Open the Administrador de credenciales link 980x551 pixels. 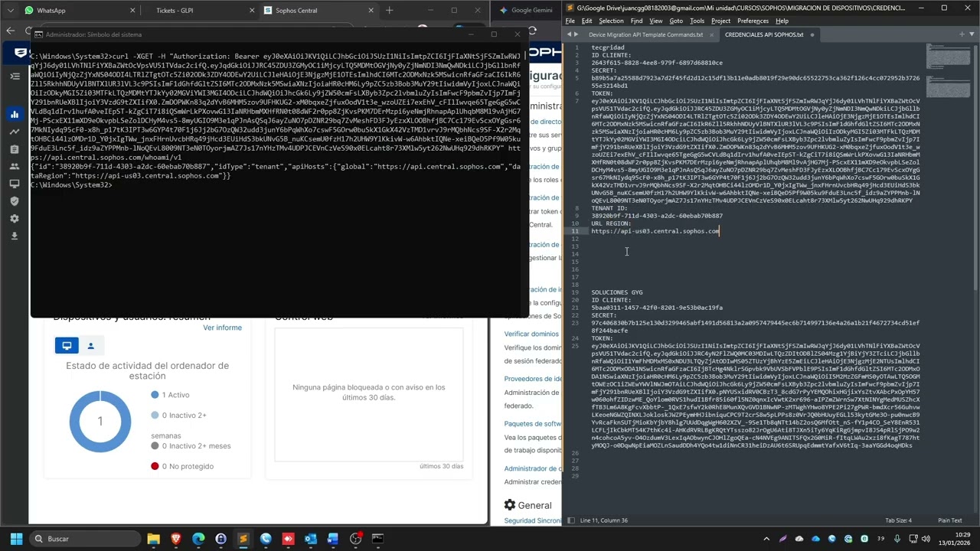(x=533, y=468)
